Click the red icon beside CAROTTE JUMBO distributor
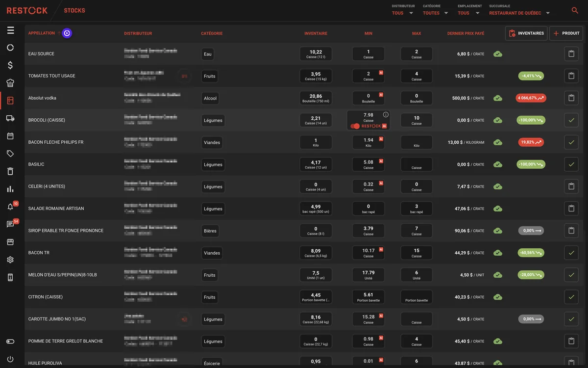The image size is (588, 368). (x=185, y=319)
